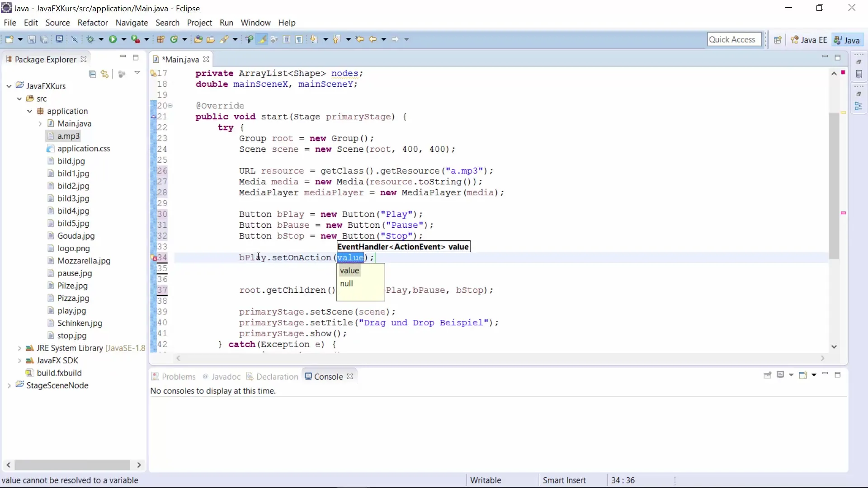Open New Java Class dropdown arrow
This screenshot has height=488, width=868.
pos(184,40)
